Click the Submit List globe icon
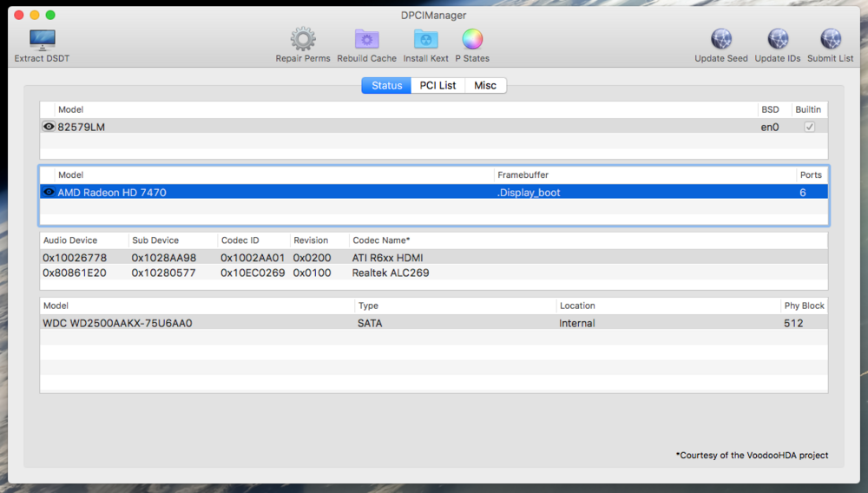This screenshot has width=868, height=493. coord(830,39)
